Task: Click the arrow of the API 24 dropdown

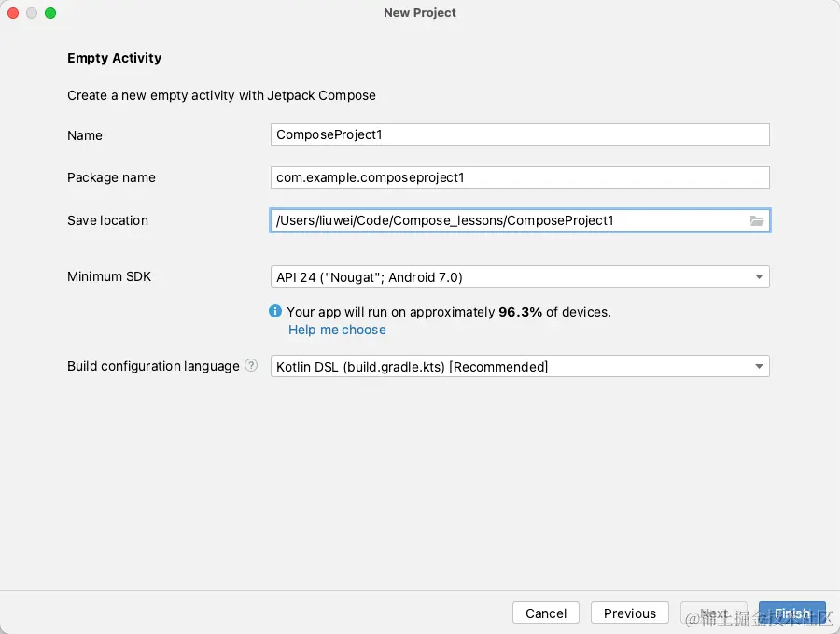Action: coord(759,276)
